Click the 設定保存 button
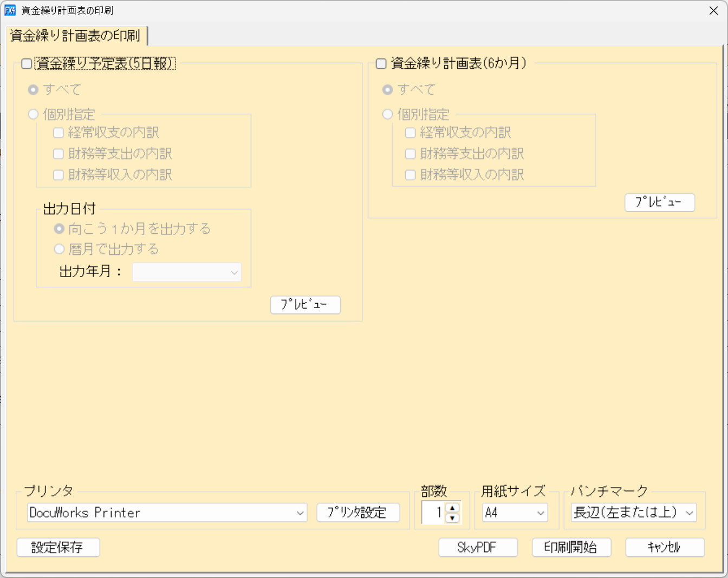 click(x=58, y=547)
